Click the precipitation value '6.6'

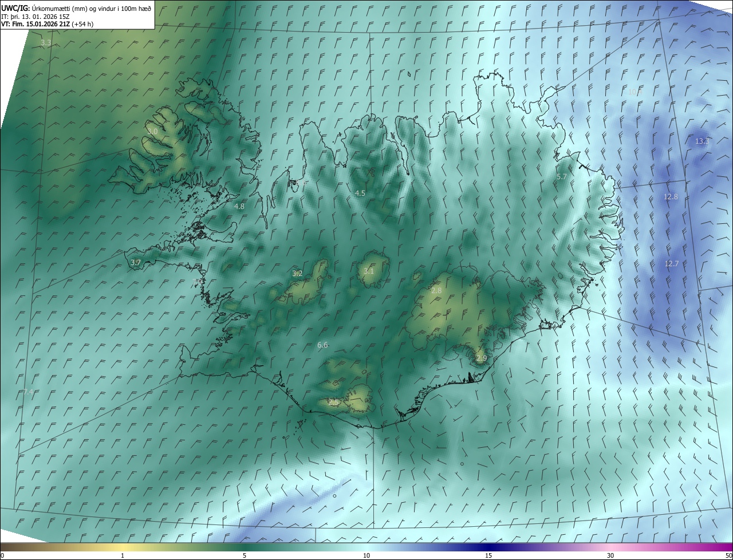tap(322, 345)
